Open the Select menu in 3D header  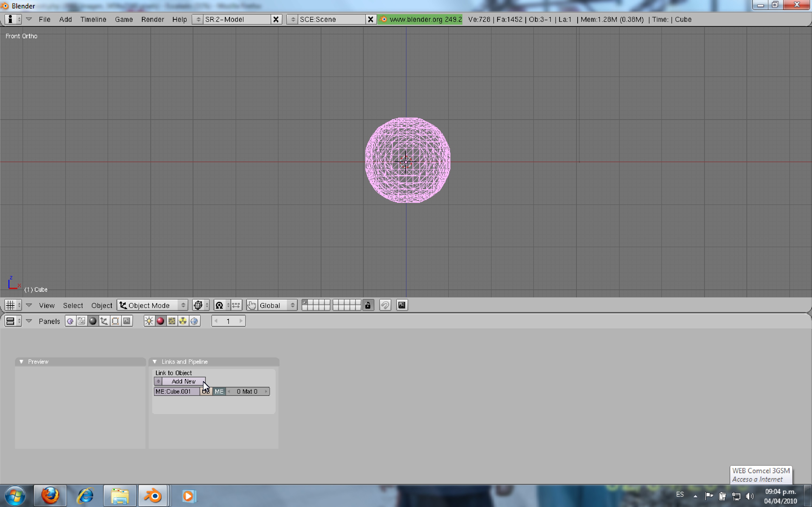(x=73, y=305)
